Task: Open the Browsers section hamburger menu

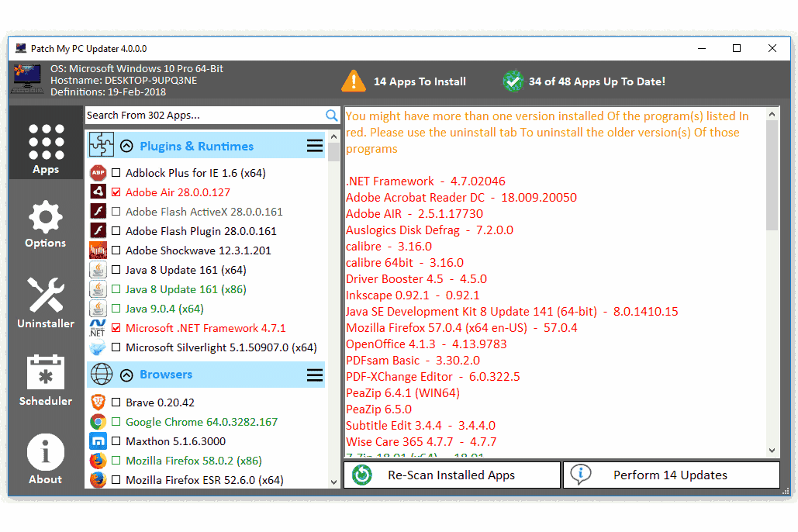Action: tap(314, 375)
